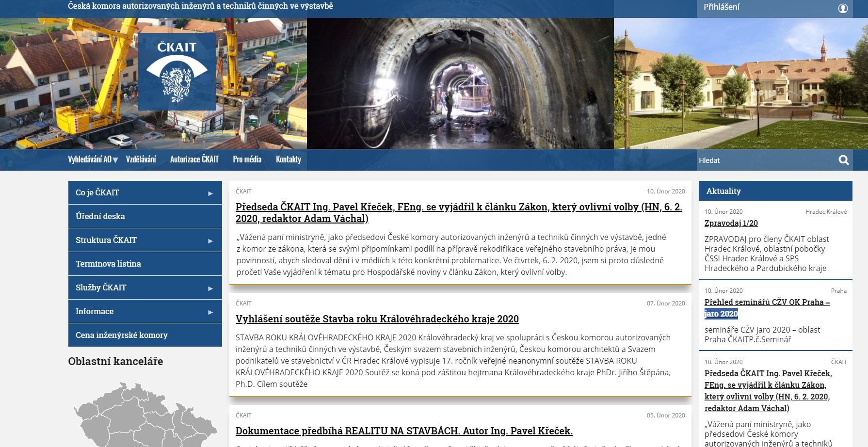This screenshot has height=447, width=868.
Task: Click the 05. Únor 2020 date label
Action: click(666, 415)
